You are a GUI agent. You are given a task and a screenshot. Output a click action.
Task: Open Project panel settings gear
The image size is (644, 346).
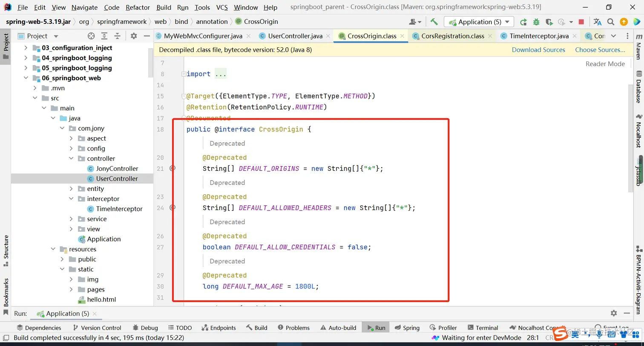tap(134, 36)
